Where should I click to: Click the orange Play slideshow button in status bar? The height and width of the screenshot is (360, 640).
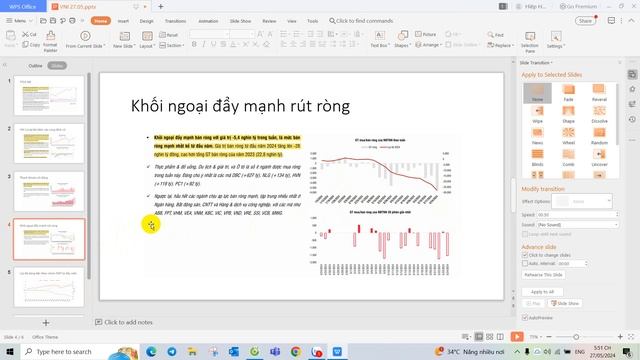point(517,337)
